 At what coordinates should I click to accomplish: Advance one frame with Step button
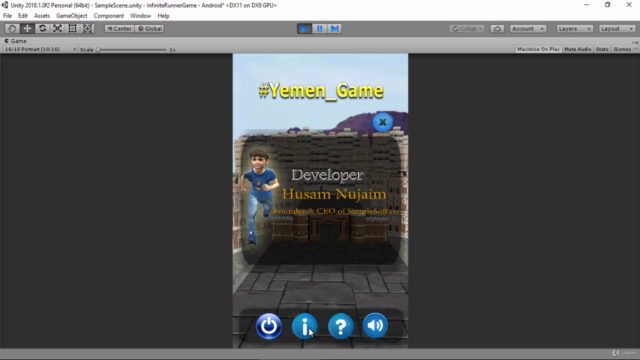point(335,29)
